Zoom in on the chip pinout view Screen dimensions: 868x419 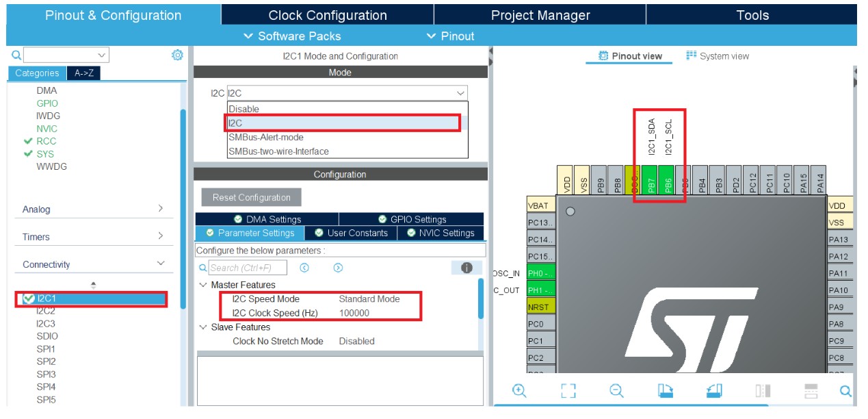[x=519, y=391]
